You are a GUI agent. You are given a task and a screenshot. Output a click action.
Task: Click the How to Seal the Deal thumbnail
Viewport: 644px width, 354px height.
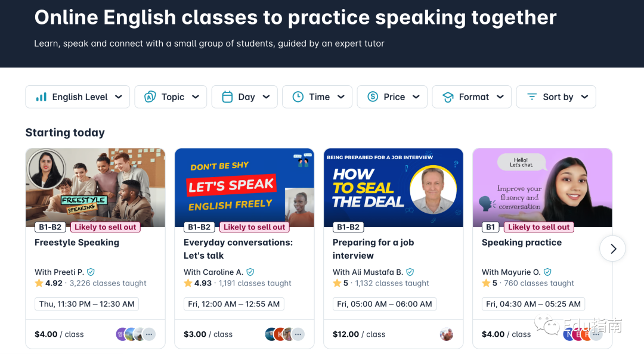point(394,188)
